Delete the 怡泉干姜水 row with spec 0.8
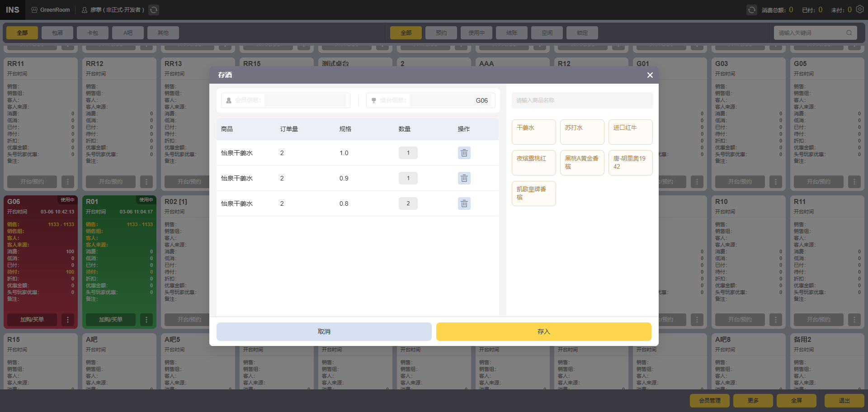 (x=464, y=204)
